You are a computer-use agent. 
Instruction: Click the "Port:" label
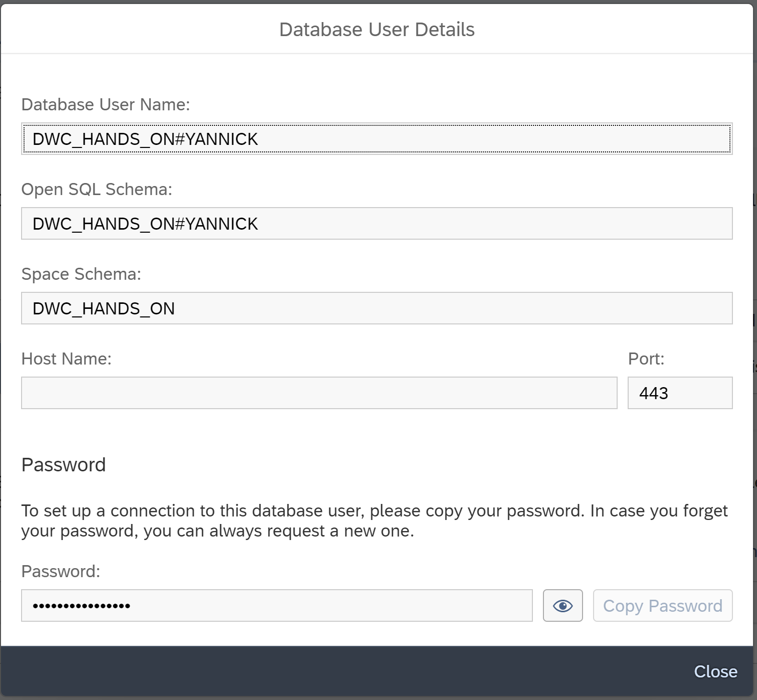coord(646,359)
